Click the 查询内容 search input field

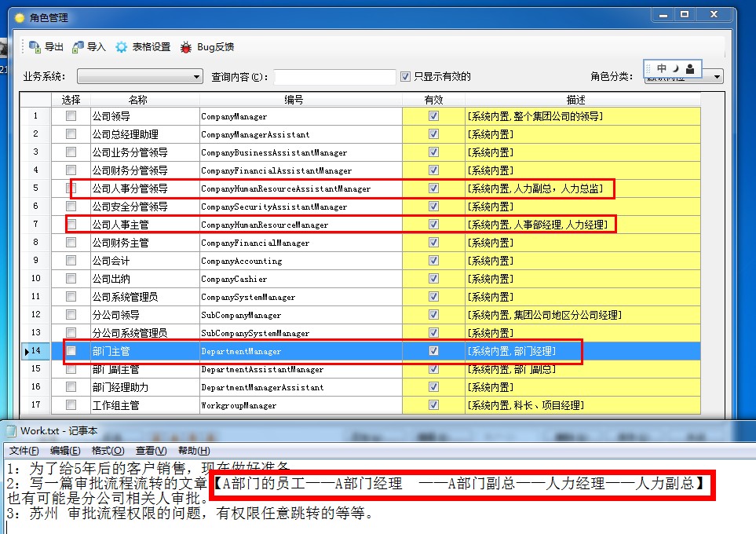click(x=334, y=77)
